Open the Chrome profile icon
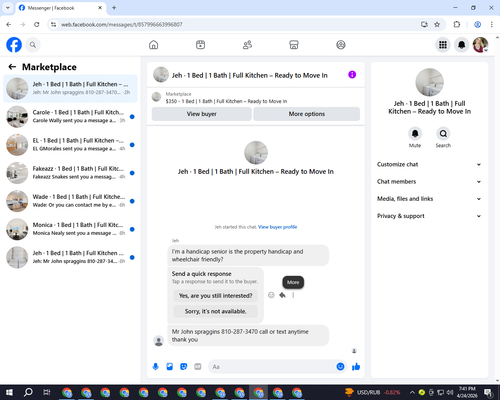 pos(477,24)
